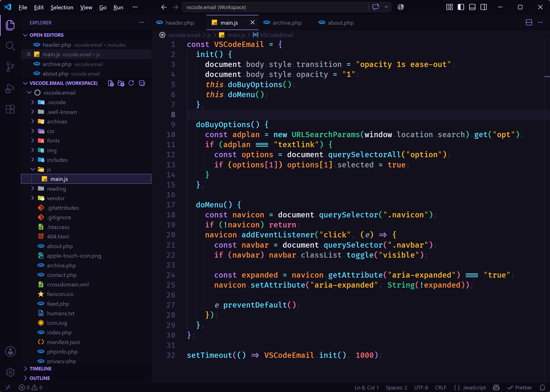Close the main.js tab

pos(253,23)
